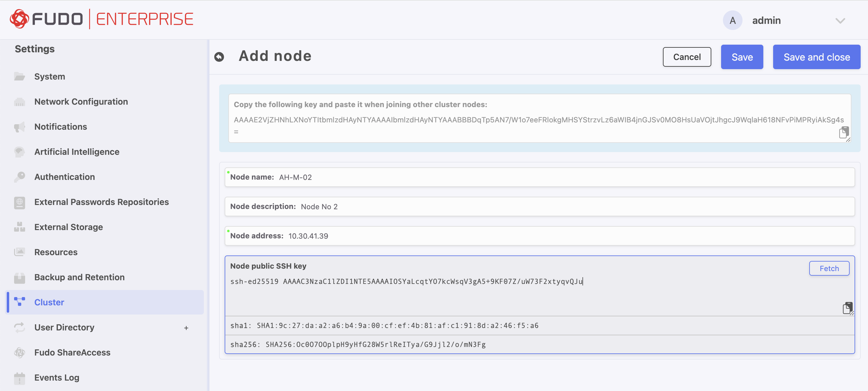Click the Authentication key icon
The height and width of the screenshot is (391, 868).
click(20, 177)
